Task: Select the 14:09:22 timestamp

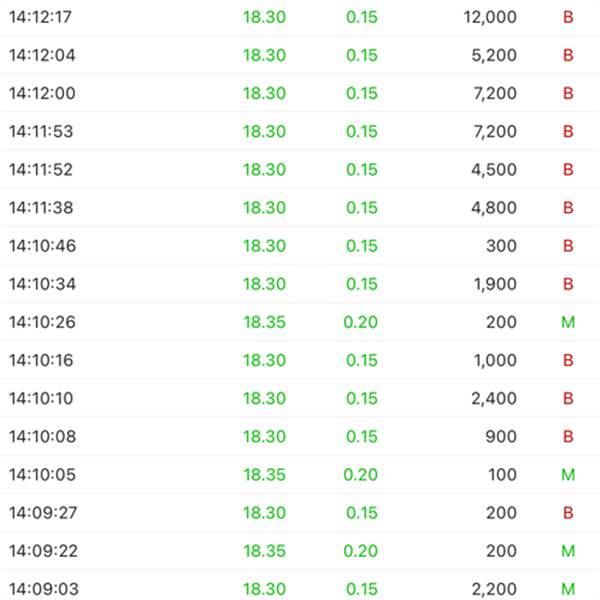Action: point(42,550)
